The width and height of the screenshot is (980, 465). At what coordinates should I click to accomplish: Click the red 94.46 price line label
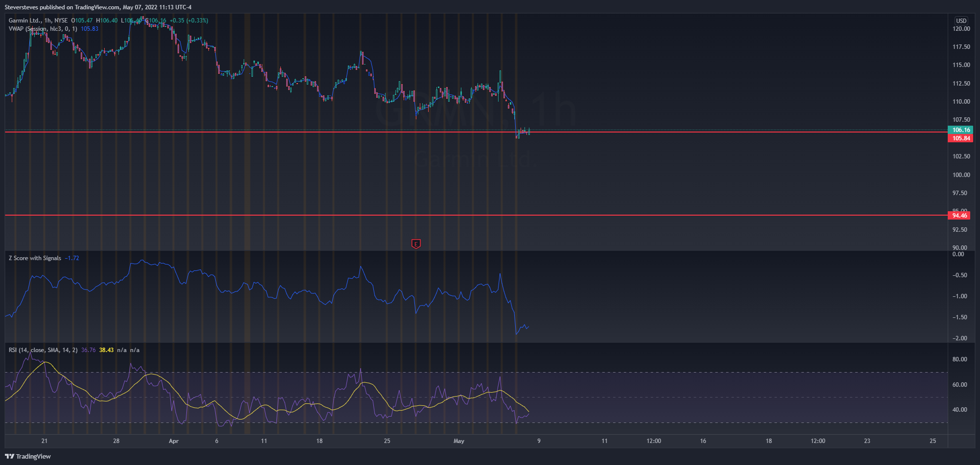pyautogui.click(x=960, y=216)
